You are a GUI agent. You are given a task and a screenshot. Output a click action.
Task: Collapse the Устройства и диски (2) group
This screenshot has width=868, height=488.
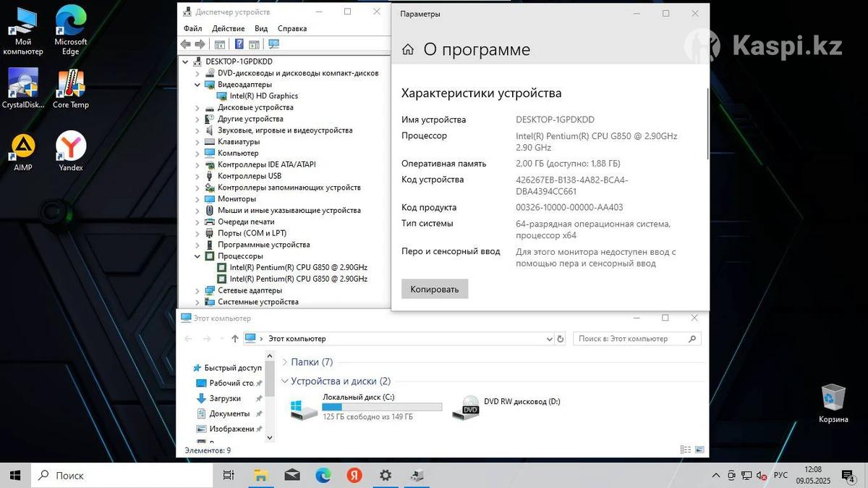tap(284, 381)
